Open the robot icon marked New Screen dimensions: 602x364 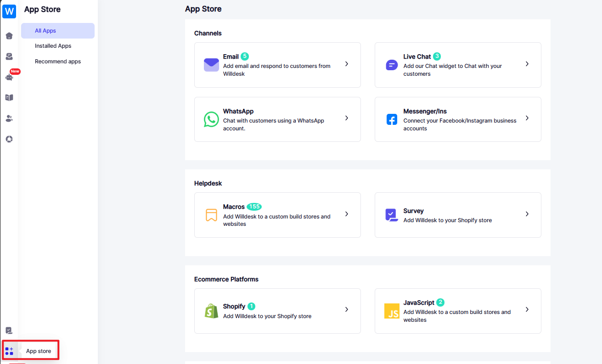(9, 77)
